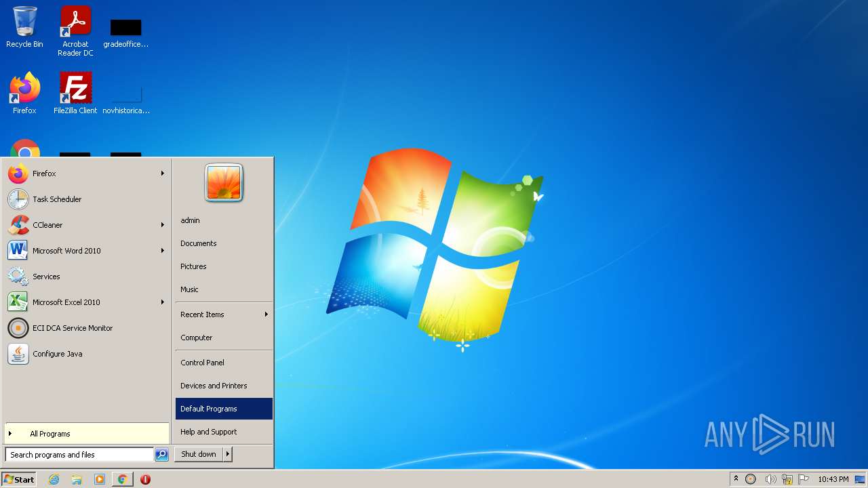Image resolution: width=868 pixels, height=488 pixels.
Task: Open Music from Start menu
Action: [224, 289]
